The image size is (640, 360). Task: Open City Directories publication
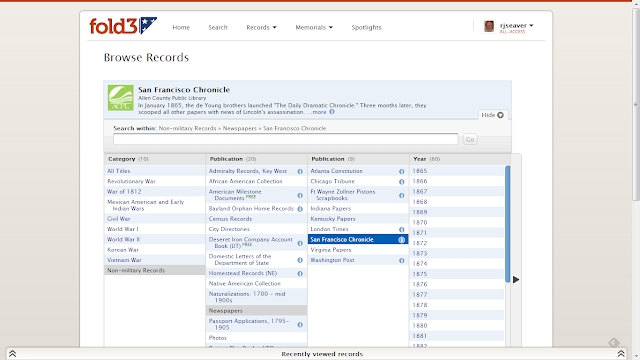click(x=256, y=229)
